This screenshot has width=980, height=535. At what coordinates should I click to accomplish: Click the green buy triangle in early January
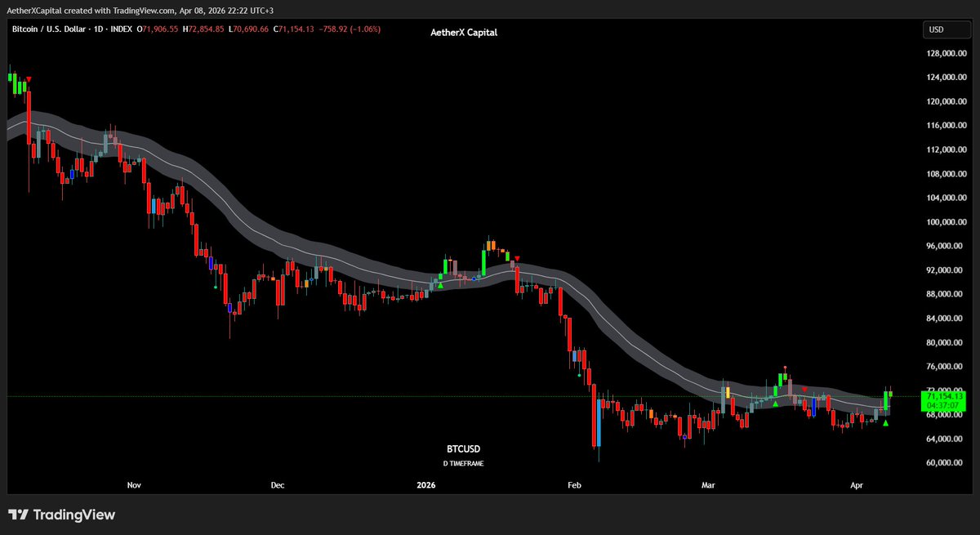click(x=440, y=285)
